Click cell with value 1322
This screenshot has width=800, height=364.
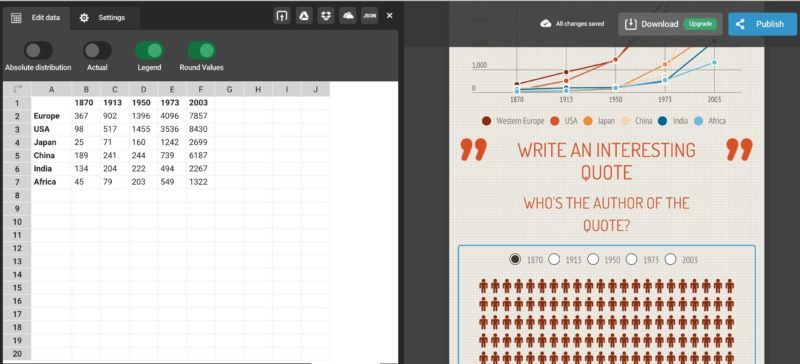[201, 182]
